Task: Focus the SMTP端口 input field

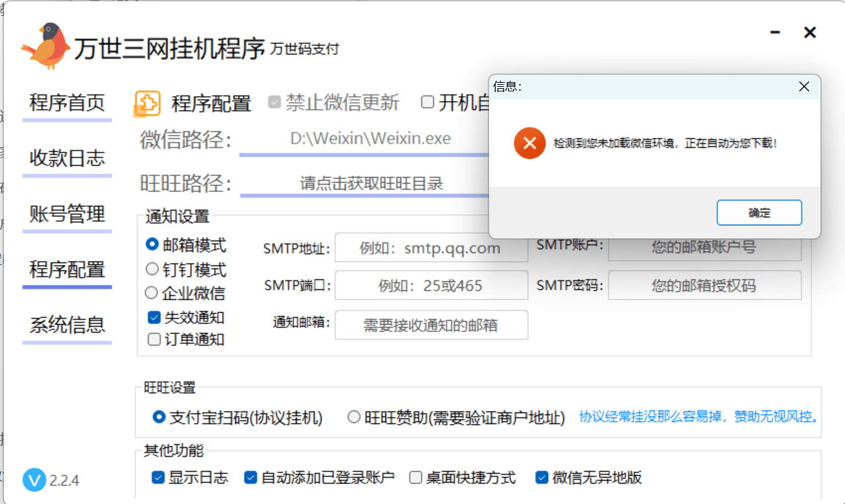Action: pos(431,285)
